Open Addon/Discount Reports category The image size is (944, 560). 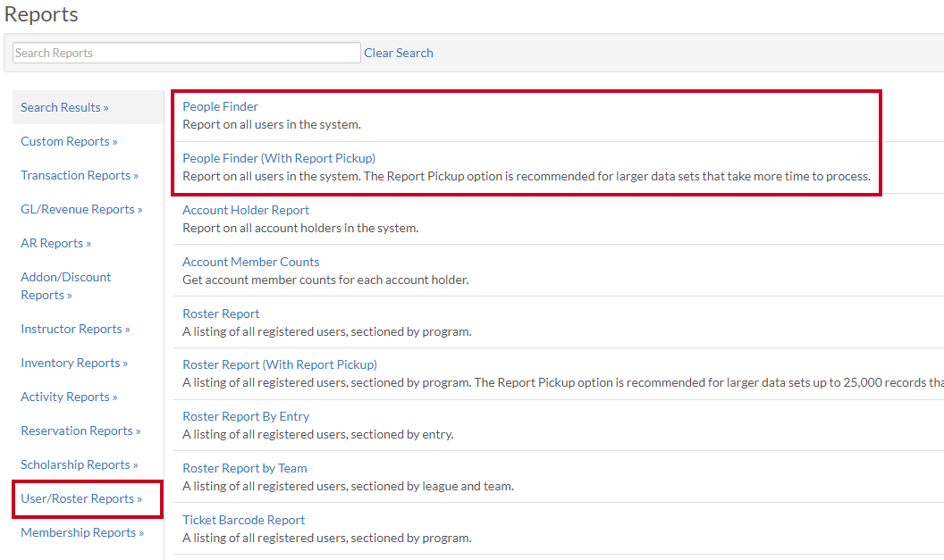tap(65, 286)
